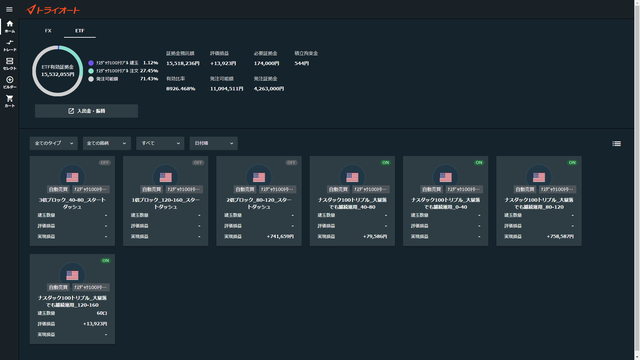
Task: Open the date order sort dropdown
Action: (x=213, y=143)
